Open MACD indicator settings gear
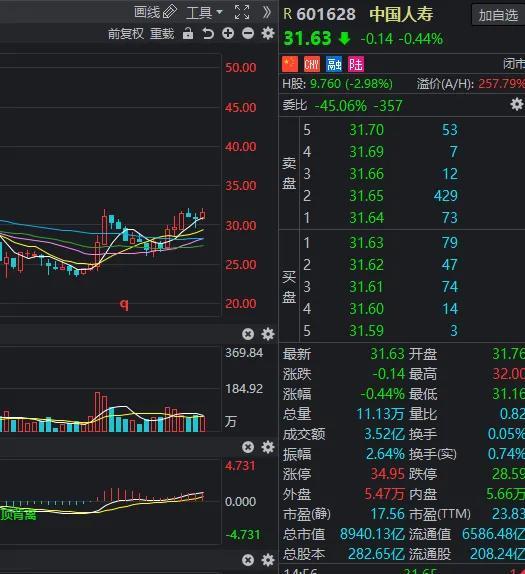525x574 pixels. (x=268, y=447)
